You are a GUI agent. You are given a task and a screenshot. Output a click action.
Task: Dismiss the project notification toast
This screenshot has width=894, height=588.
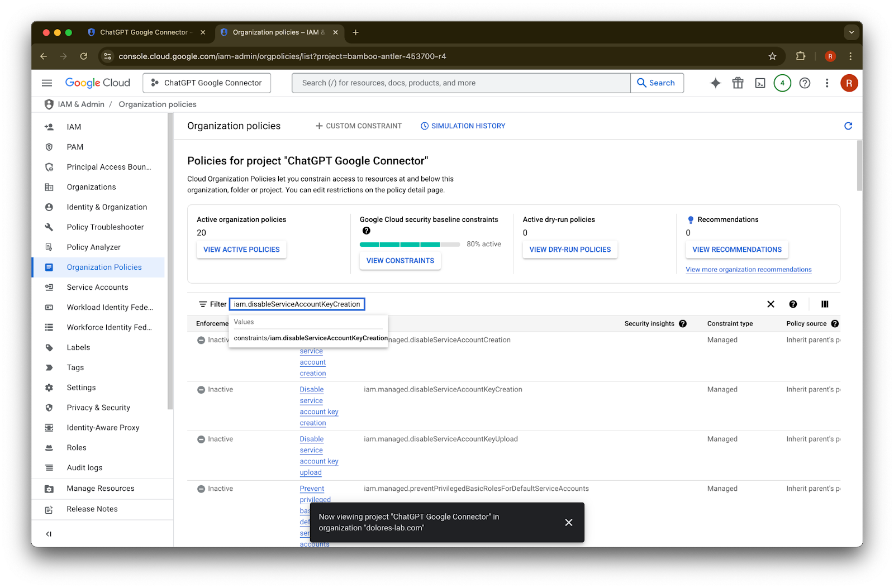(569, 523)
